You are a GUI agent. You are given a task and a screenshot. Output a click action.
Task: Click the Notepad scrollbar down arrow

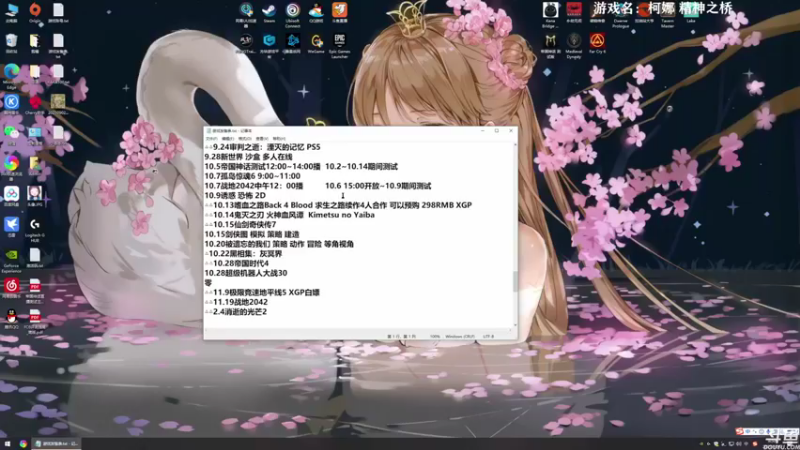[x=515, y=325]
